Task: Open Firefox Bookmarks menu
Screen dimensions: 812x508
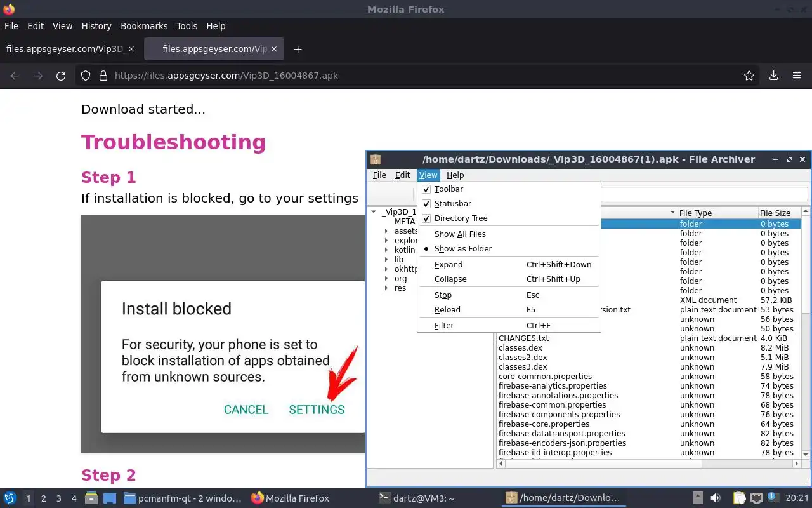Action: click(x=144, y=26)
